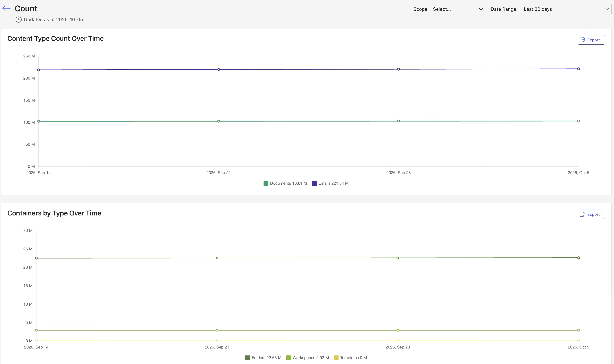Toggle the Templates legend swatch
614x364 pixels.
[336, 358]
